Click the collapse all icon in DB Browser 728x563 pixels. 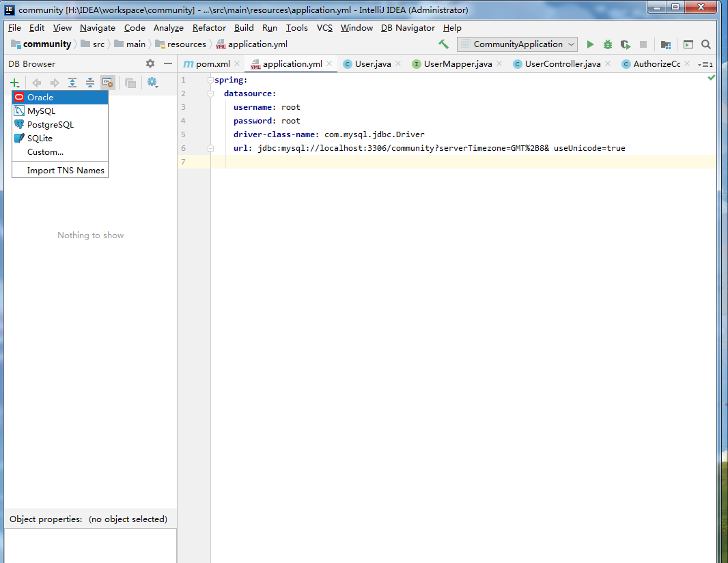(90, 83)
